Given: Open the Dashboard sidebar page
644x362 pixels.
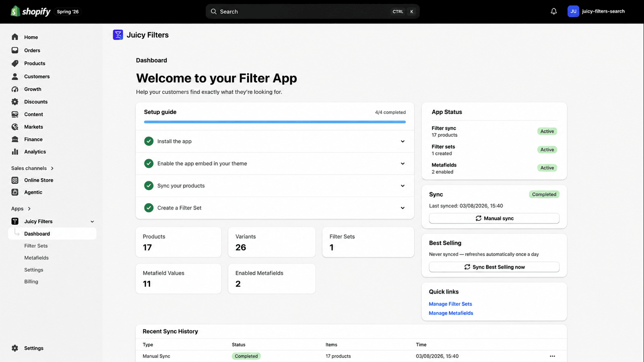Looking at the screenshot, I should (x=52, y=234).
